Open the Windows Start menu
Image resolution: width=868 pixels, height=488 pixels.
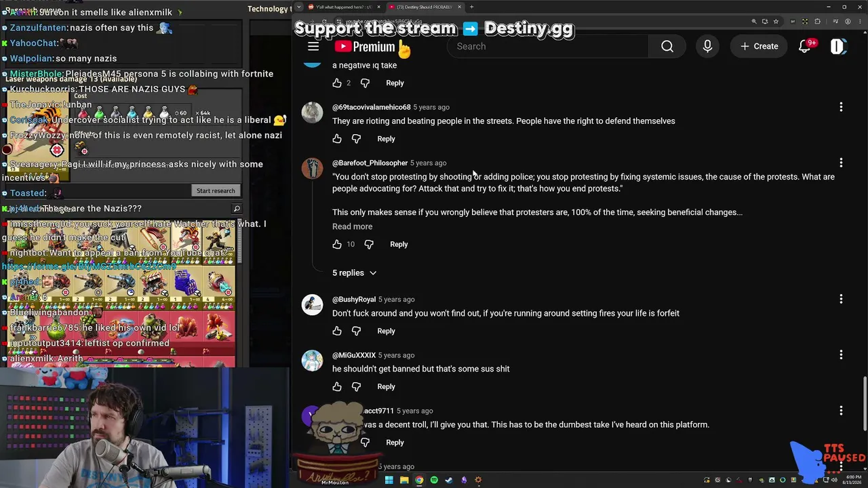[x=389, y=480]
